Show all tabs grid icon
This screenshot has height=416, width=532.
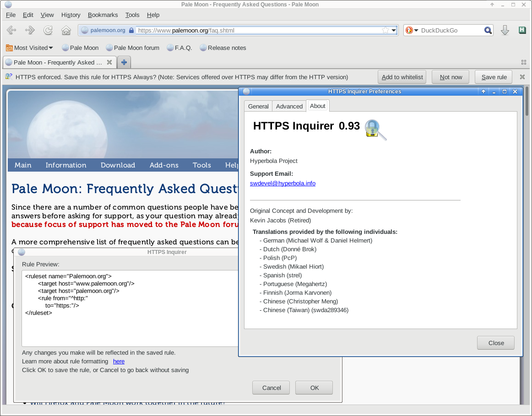(x=524, y=62)
